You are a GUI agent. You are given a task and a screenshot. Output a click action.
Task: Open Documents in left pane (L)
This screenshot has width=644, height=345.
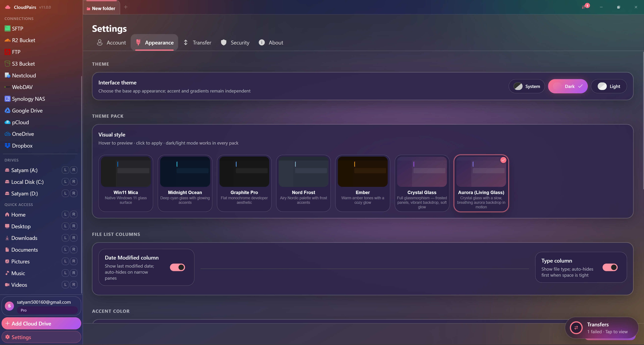tap(65, 249)
